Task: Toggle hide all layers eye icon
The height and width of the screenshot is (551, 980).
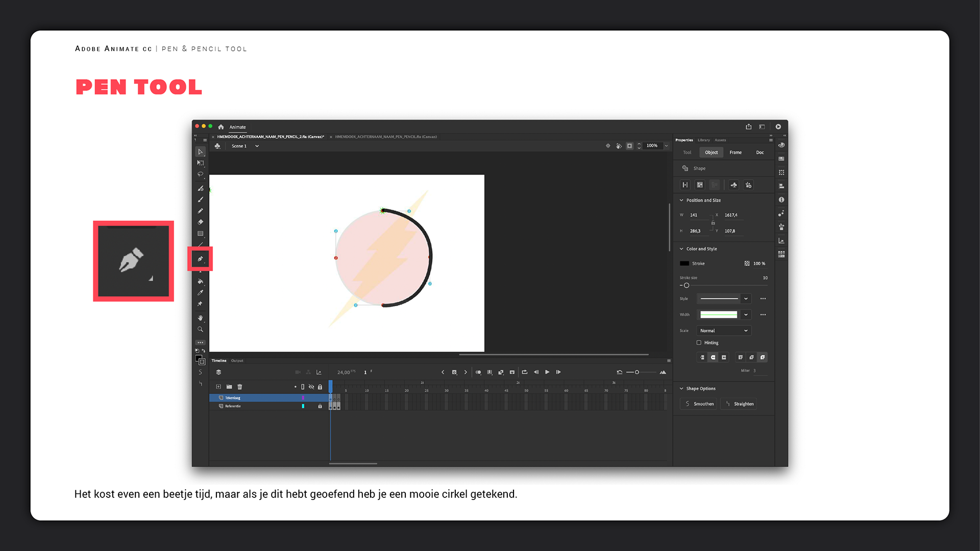Action: [x=311, y=387]
